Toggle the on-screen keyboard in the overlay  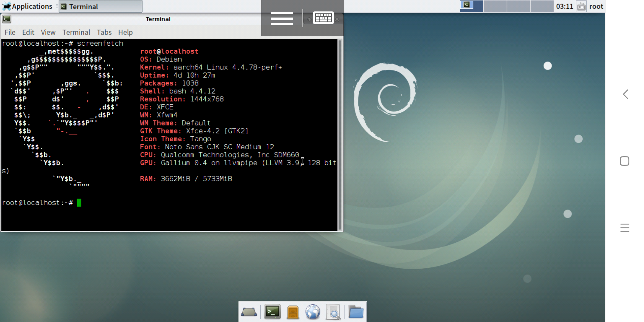323,18
